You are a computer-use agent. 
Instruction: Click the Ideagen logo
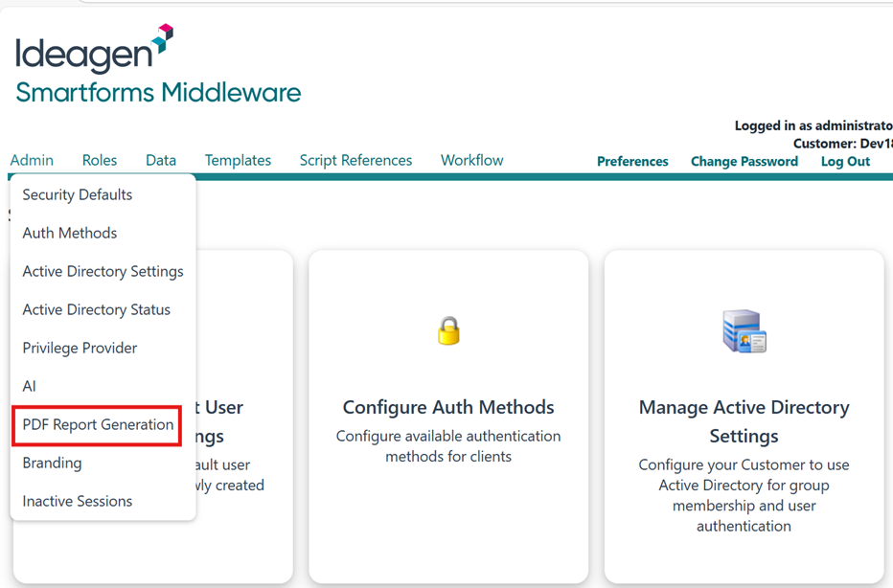94,50
